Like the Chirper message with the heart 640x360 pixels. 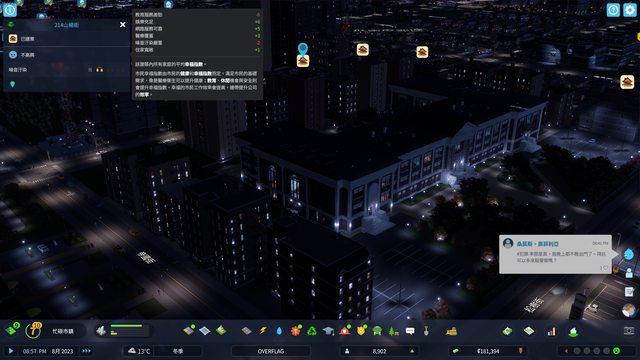click(x=605, y=268)
